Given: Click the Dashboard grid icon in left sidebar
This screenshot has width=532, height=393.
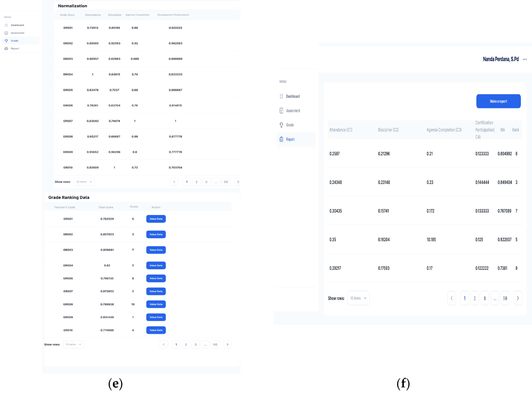Looking at the screenshot, I should (6, 25).
